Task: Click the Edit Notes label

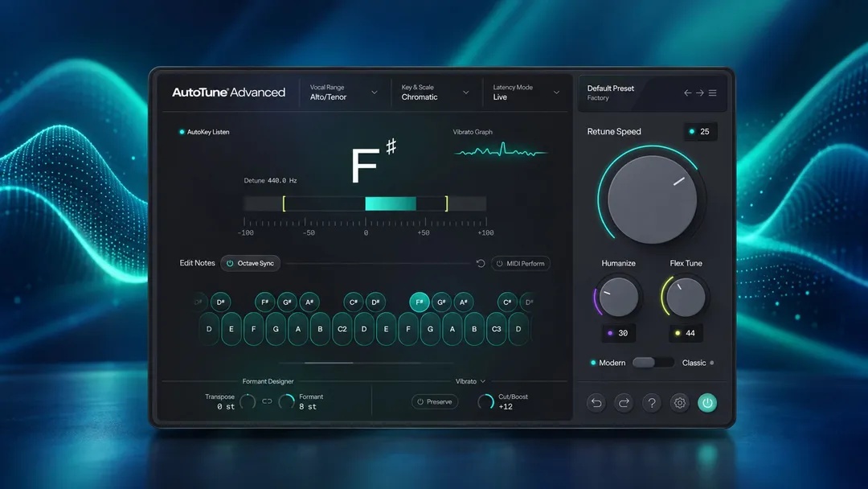Action: 197,263
